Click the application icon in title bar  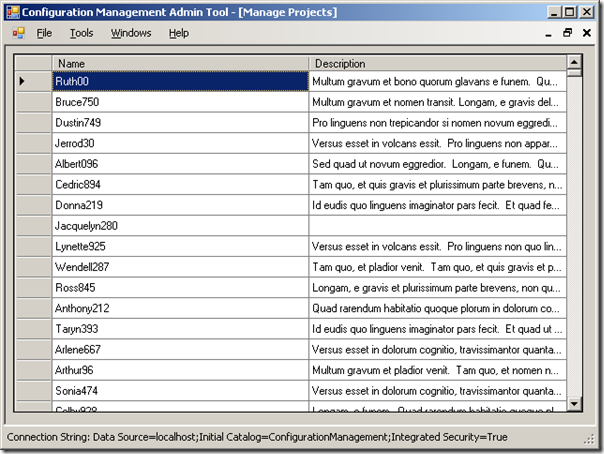[13, 12]
